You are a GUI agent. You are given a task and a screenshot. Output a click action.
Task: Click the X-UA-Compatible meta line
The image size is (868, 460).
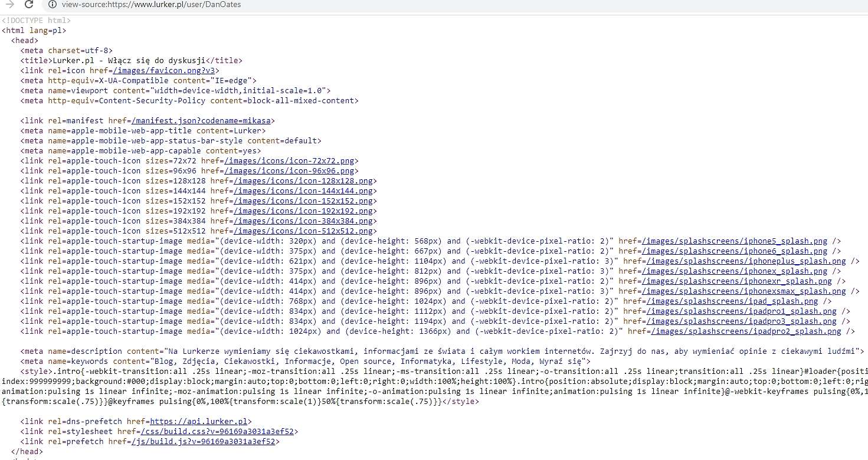138,80
